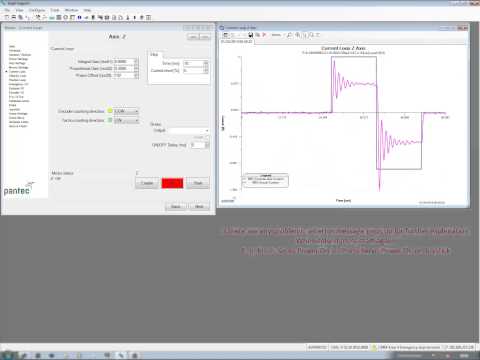Click the blue round icon in main toolbar
The width and height of the screenshot is (480, 360).
(x=79, y=17)
